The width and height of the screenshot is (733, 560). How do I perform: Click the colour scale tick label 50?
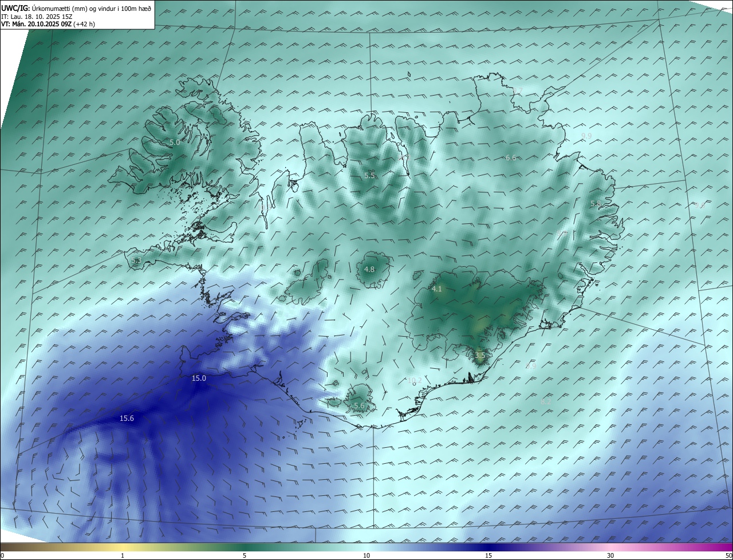click(x=728, y=555)
